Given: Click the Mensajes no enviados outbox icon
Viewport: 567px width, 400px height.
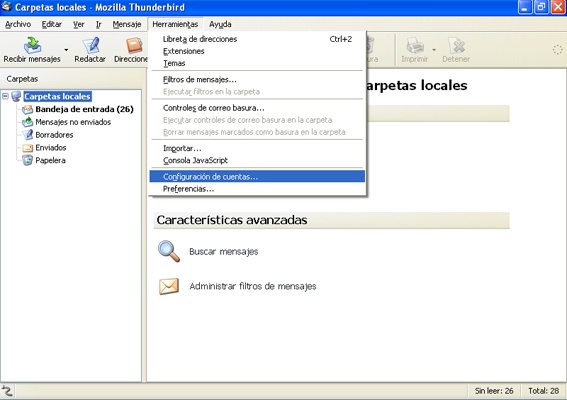Looking at the screenshot, I should (x=27, y=122).
